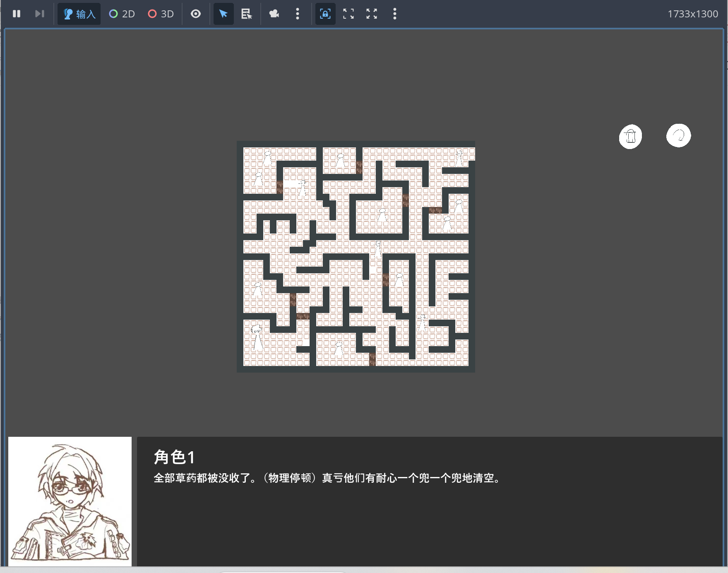Click the round trash bin button
The height and width of the screenshot is (573, 728).
[x=630, y=136]
